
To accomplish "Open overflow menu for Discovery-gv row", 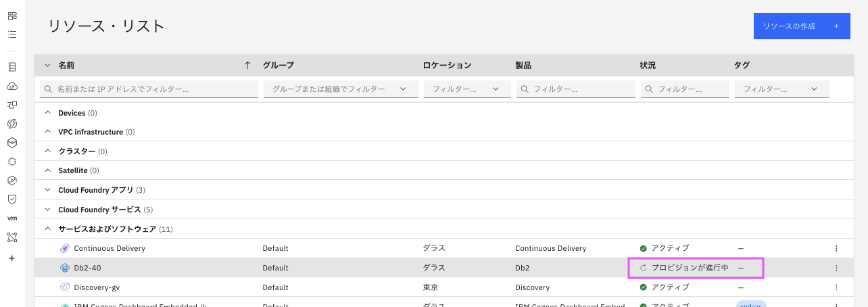I will 836,287.
